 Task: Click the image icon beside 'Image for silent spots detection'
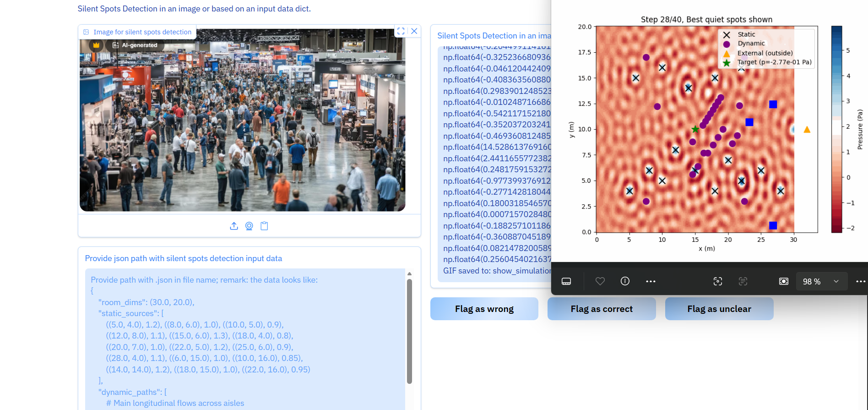[86, 32]
